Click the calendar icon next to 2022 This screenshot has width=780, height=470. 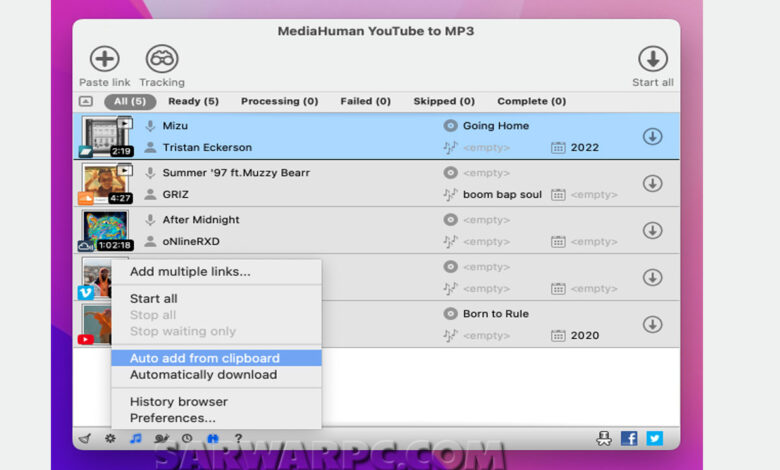click(x=558, y=148)
